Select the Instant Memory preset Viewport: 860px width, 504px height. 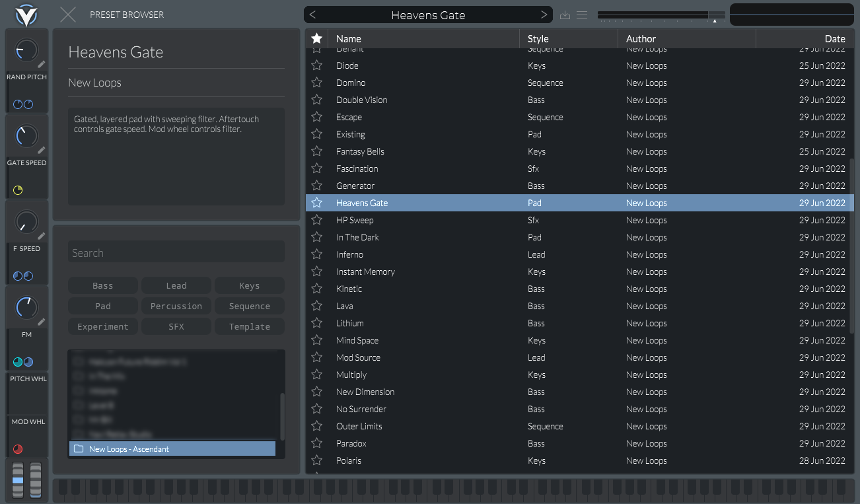pyautogui.click(x=579, y=271)
